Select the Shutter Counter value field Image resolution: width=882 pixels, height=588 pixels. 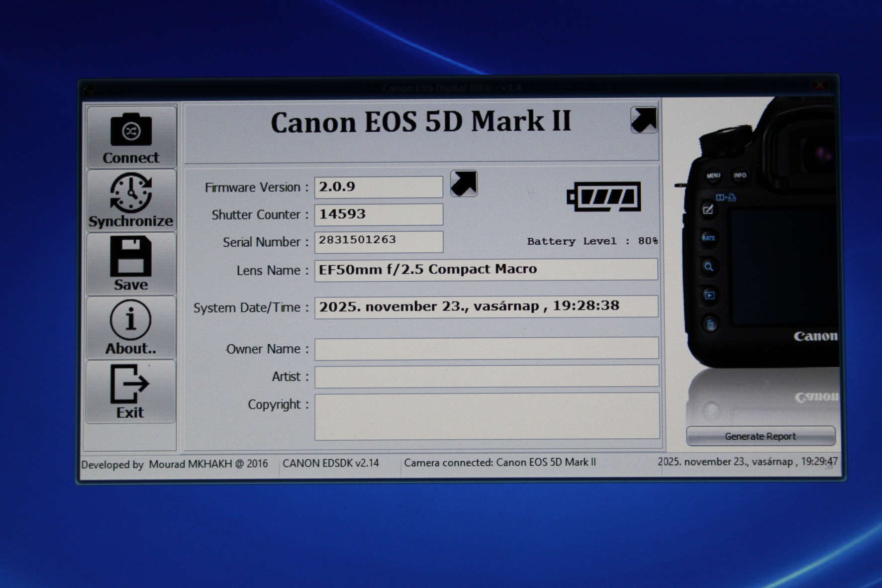[x=379, y=214]
